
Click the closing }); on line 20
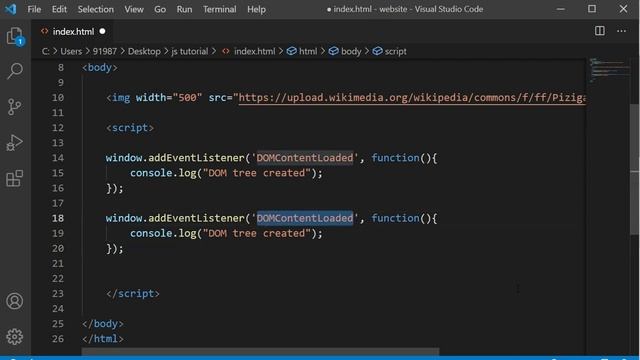coord(115,249)
